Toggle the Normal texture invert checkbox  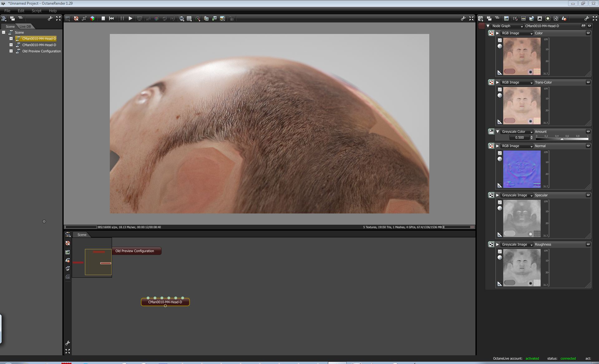point(500,153)
